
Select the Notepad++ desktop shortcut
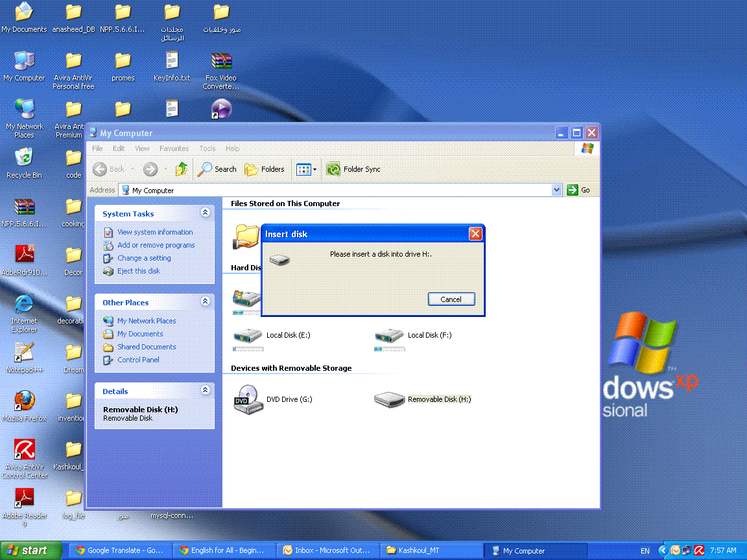tap(24, 358)
